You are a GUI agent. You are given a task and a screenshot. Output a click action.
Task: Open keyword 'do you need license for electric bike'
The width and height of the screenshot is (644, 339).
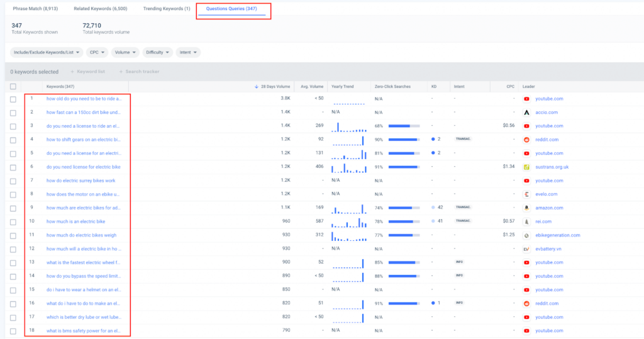[x=84, y=167]
